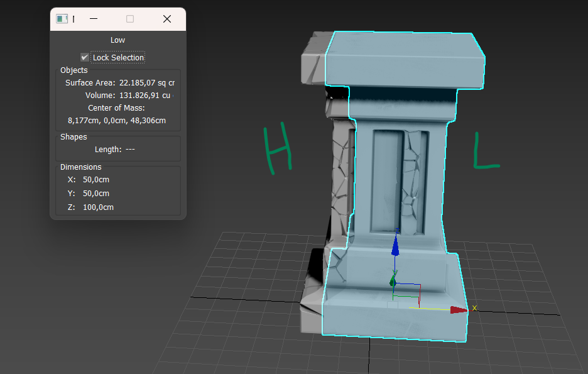Click the yellow X axis label
The height and width of the screenshot is (374, 588).
tap(474, 307)
